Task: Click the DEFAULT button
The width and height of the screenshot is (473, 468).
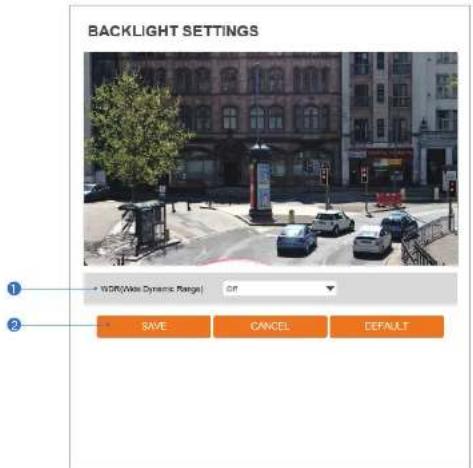Action: point(387,326)
